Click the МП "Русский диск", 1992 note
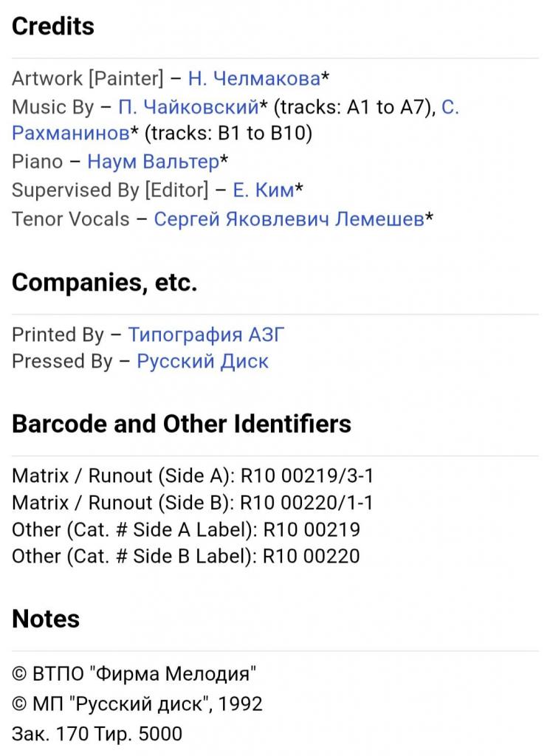Screen dimensions: 550x756 137,704
